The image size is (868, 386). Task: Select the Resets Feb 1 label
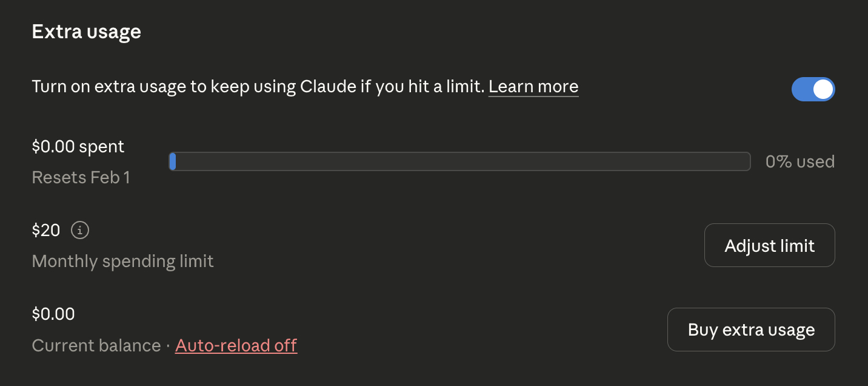(81, 177)
